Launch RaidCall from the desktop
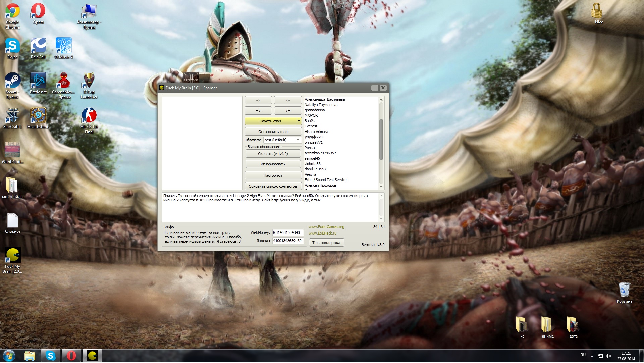This screenshot has height=363, width=644. click(38, 48)
